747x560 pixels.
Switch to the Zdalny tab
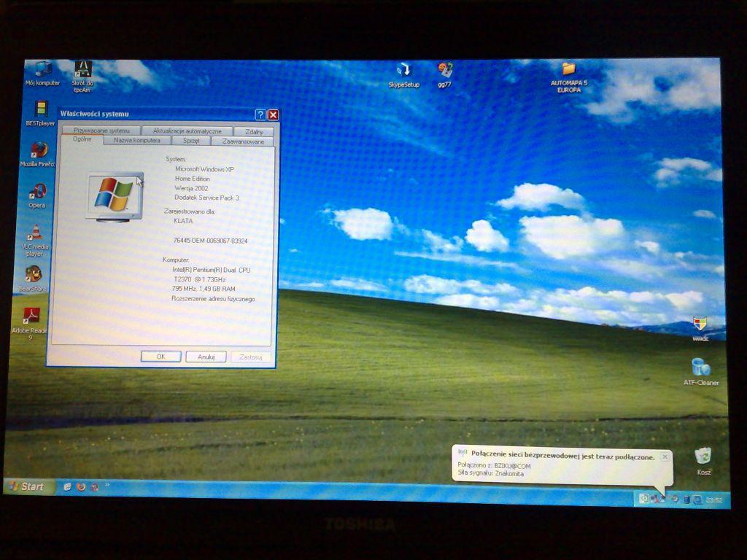tap(254, 131)
